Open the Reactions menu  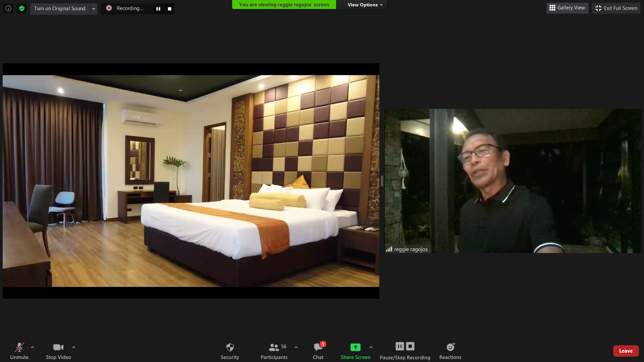pyautogui.click(x=450, y=351)
